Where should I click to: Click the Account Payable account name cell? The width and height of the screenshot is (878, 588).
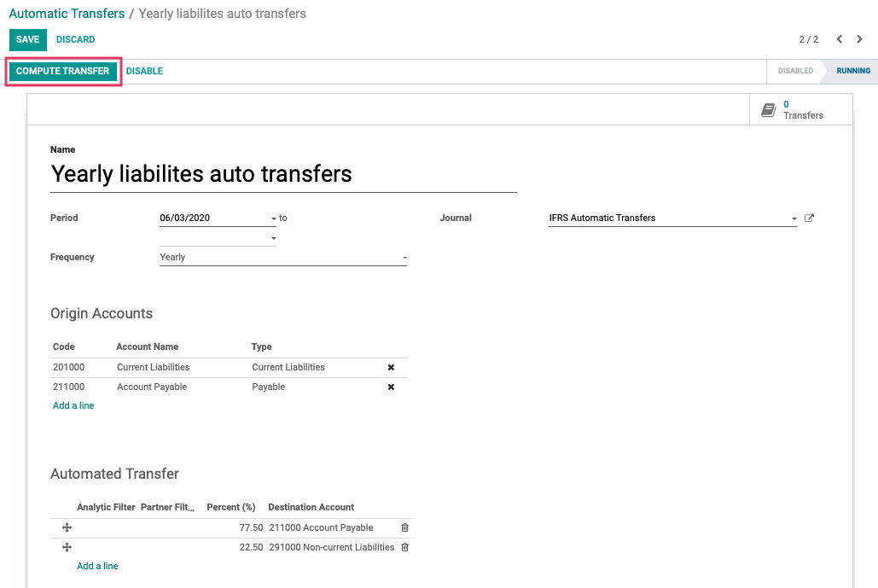152,387
